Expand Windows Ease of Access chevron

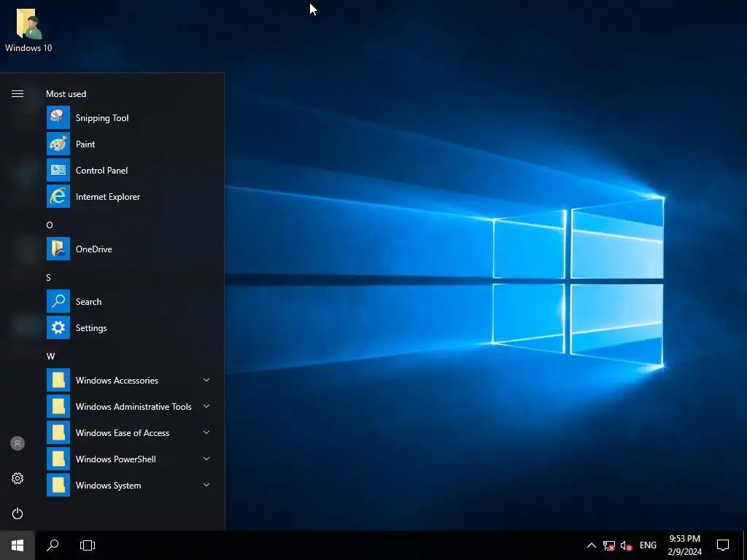point(206,432)
